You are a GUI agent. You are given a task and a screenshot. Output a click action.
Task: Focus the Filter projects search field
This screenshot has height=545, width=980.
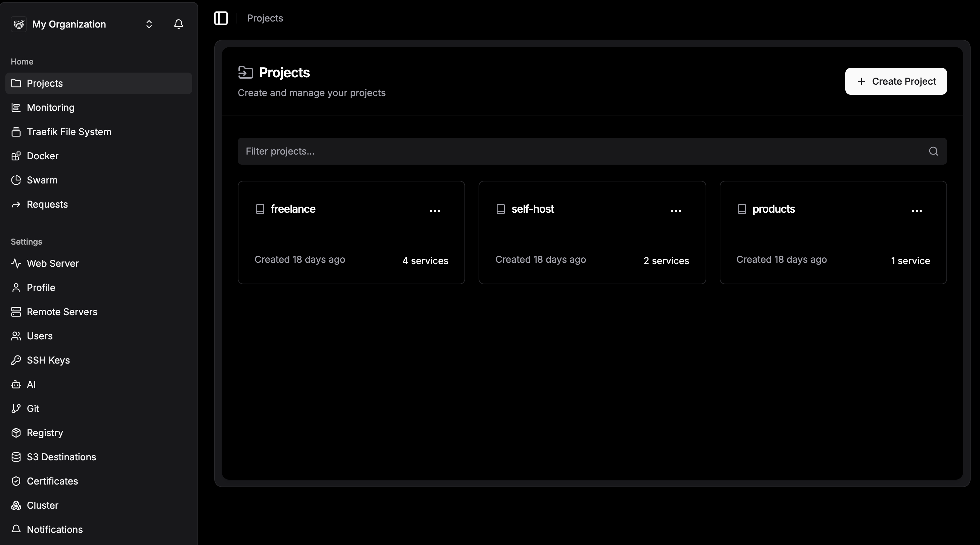pyautogui.click(x=571, y=152)
